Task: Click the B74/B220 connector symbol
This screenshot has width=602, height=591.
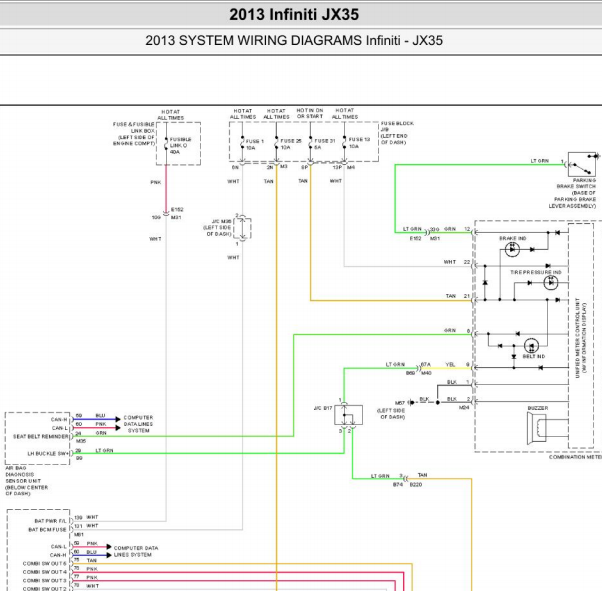Action: click(405, 479)
